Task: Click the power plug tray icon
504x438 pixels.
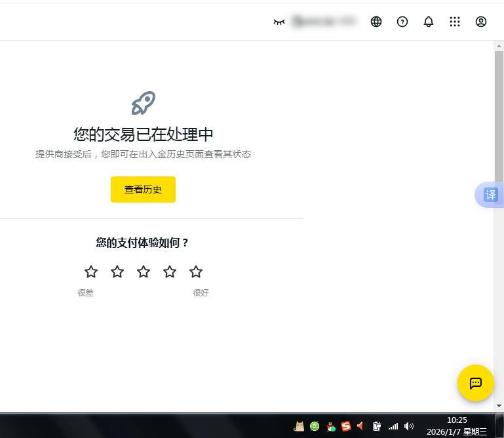Action: (x=377, y=426)
